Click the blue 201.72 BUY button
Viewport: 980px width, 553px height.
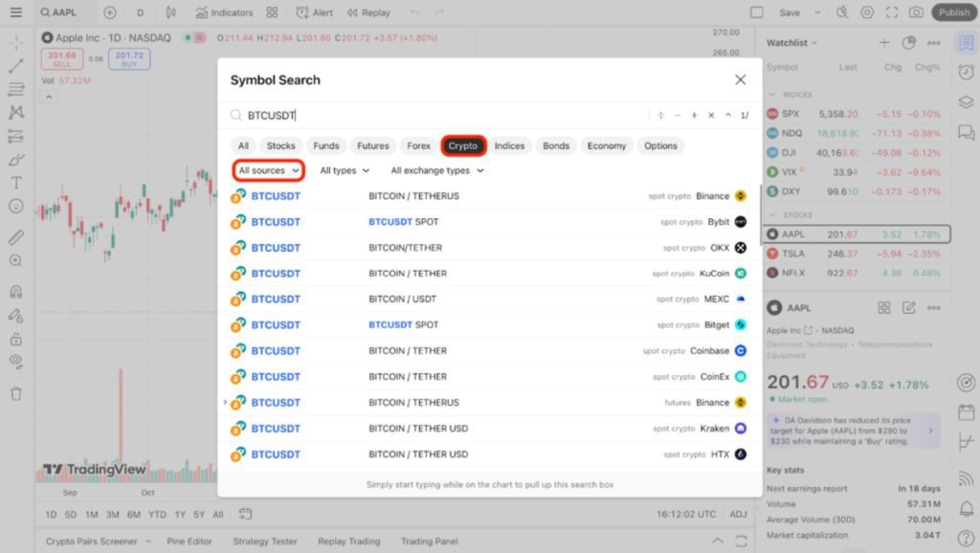(x=129, y=59)
